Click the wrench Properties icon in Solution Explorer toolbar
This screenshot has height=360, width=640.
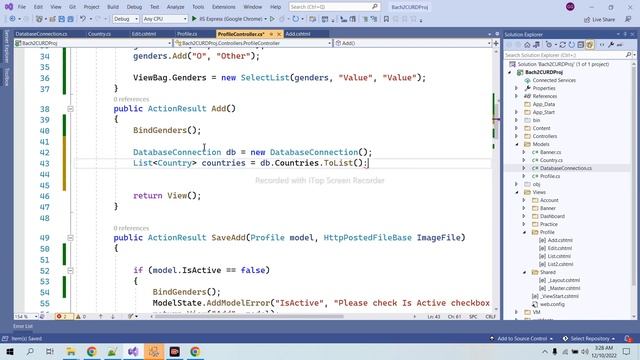611,45
